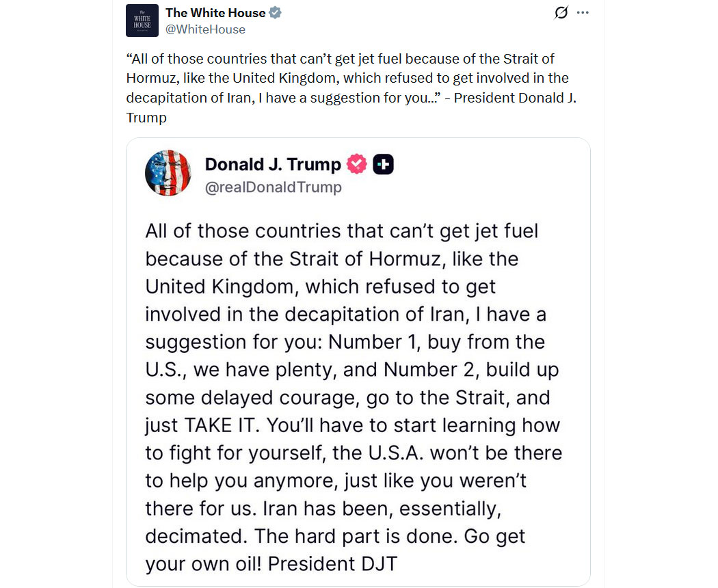Open the @WhiteHouse handle link
The width and height of the screenshot is (718, 588).
coord(205,29)
